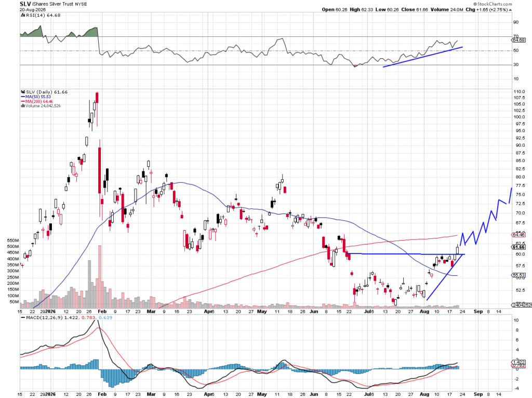The height and width of the screenshot is (398, 532).
Task: Click Feb on the MACD panel date axis
Action: tap(102, 394)
